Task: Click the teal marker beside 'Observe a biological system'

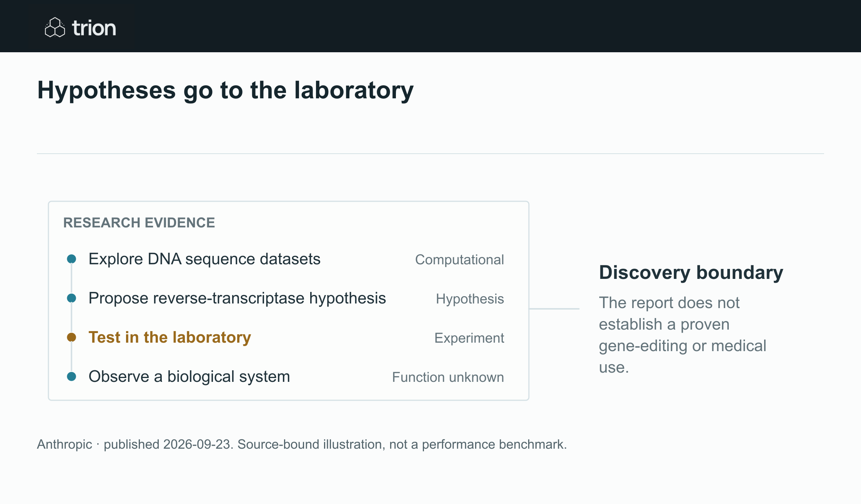Action: point(71,376)
